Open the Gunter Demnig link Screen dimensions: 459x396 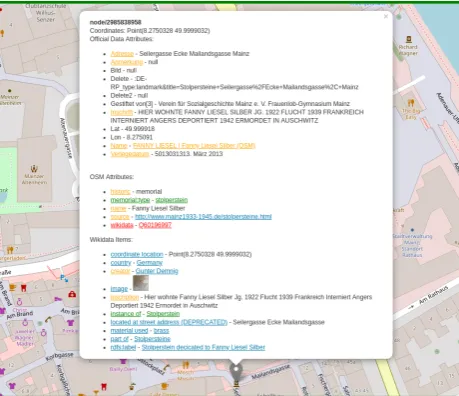(157, 271)
